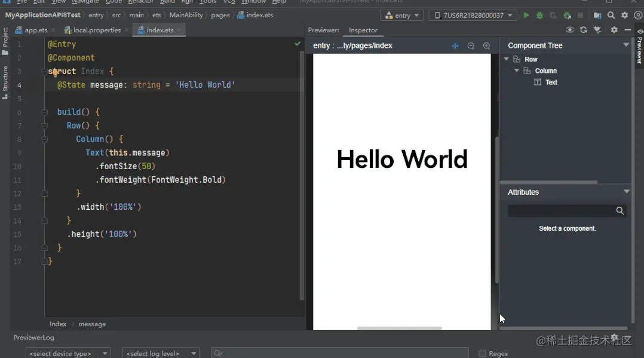The width and height of the screenshot is (644, 358).
Task: Select the Text node in Component Tree
Action: tap(551, 82)
